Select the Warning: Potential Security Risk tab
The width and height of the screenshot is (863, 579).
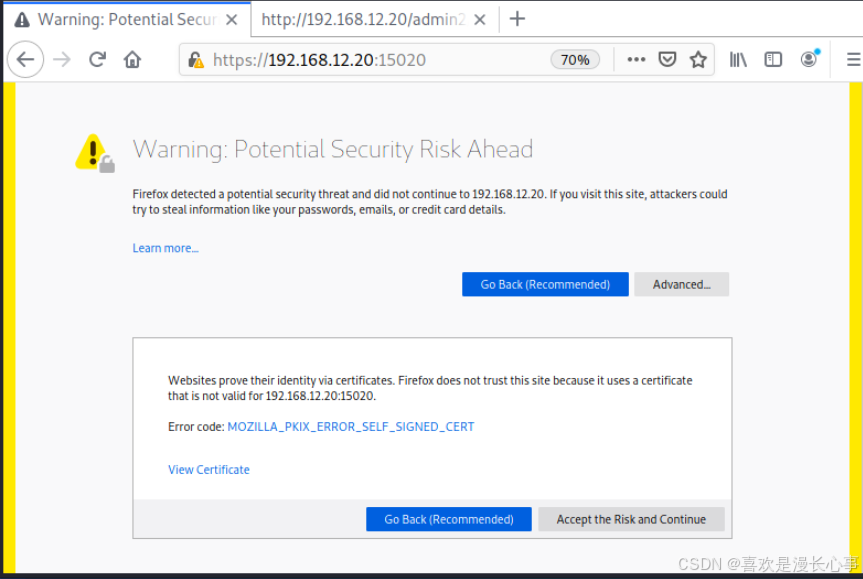[x=127, y=20]
